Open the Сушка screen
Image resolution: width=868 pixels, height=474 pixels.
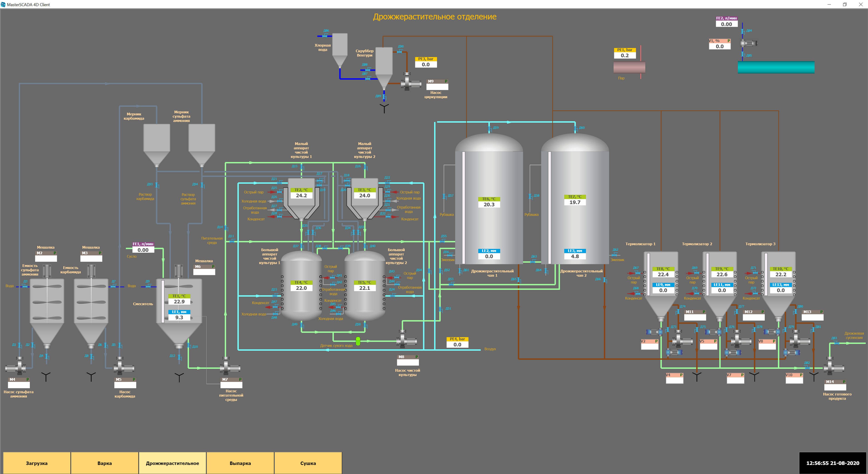308,463
